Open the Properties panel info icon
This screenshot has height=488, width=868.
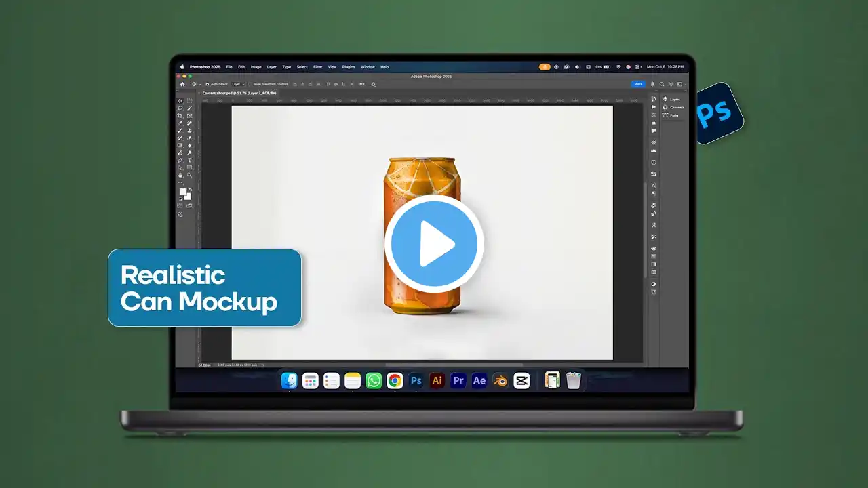tap(654, 163)
